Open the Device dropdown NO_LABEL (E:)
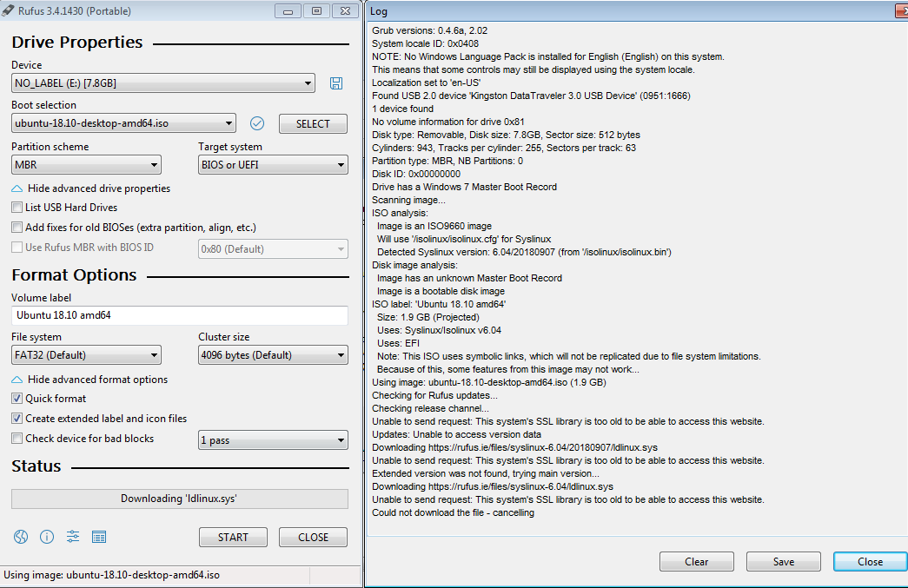 click(x=163, y=83)
